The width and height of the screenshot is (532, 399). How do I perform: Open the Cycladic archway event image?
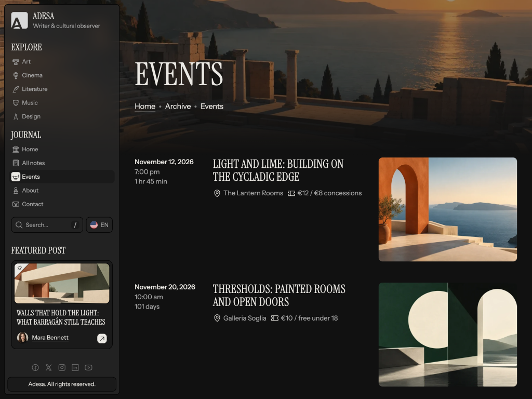pos(447,209)
